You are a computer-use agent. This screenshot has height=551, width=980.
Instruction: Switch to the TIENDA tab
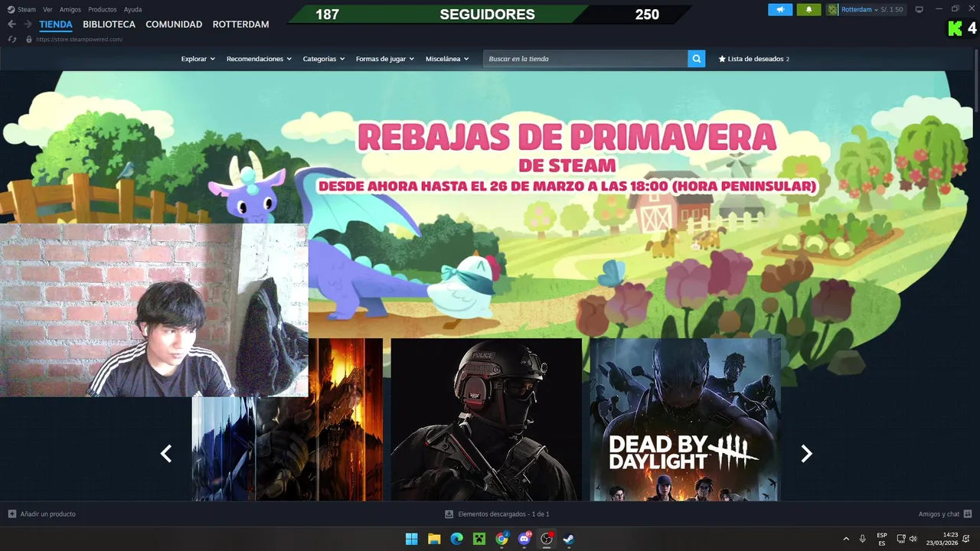(56, 24)
